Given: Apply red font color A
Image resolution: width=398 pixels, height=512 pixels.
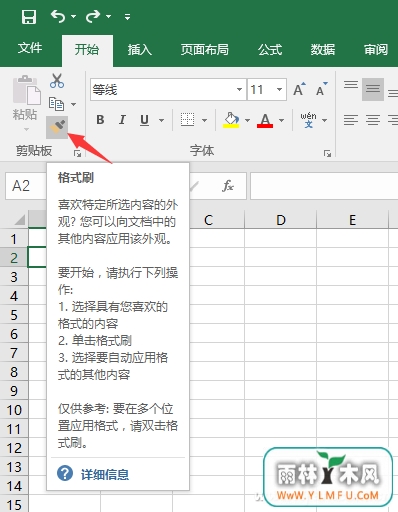Looking at the screenshot, I should coord(265,120).
